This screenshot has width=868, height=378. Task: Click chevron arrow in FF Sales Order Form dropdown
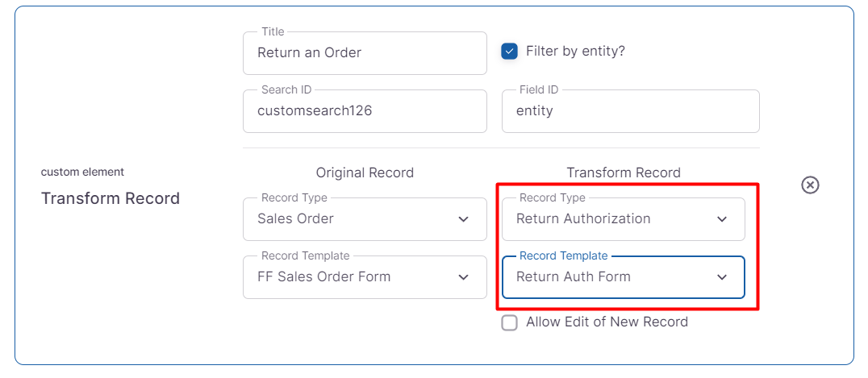463,277
